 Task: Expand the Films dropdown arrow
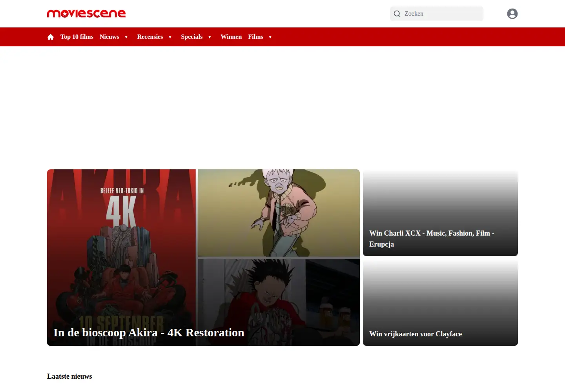270,37
